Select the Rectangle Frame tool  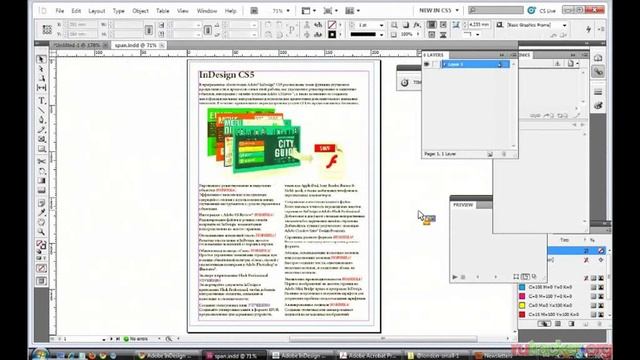pos(41,139)
